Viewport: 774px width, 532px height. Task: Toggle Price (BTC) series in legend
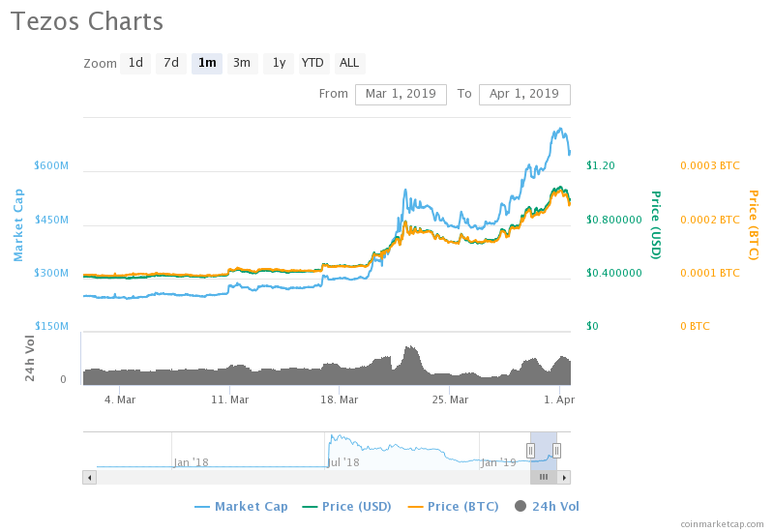click(456, 506)
